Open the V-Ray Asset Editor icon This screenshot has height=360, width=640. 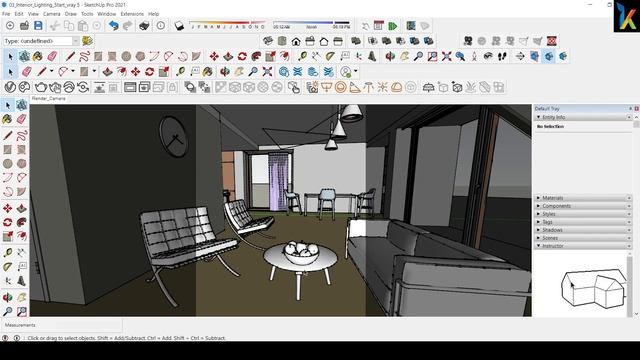coord(10,87)
